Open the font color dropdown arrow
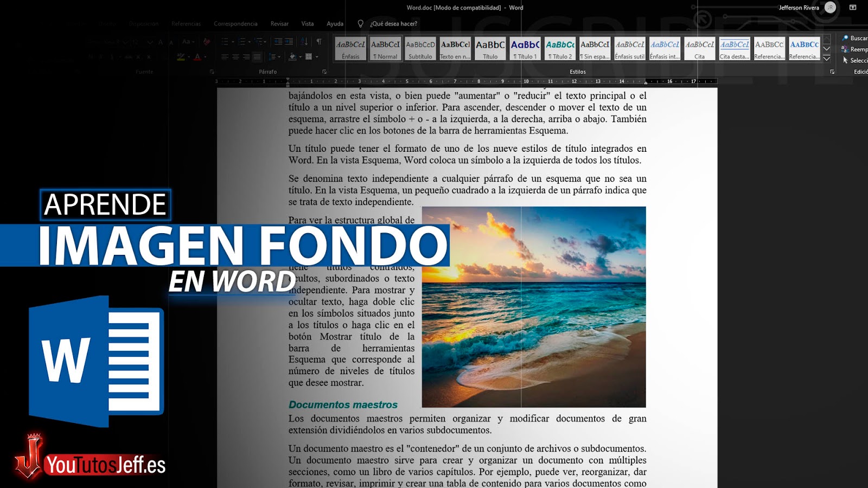The width and height of the screenshot is (868, 488). [205, 56]
